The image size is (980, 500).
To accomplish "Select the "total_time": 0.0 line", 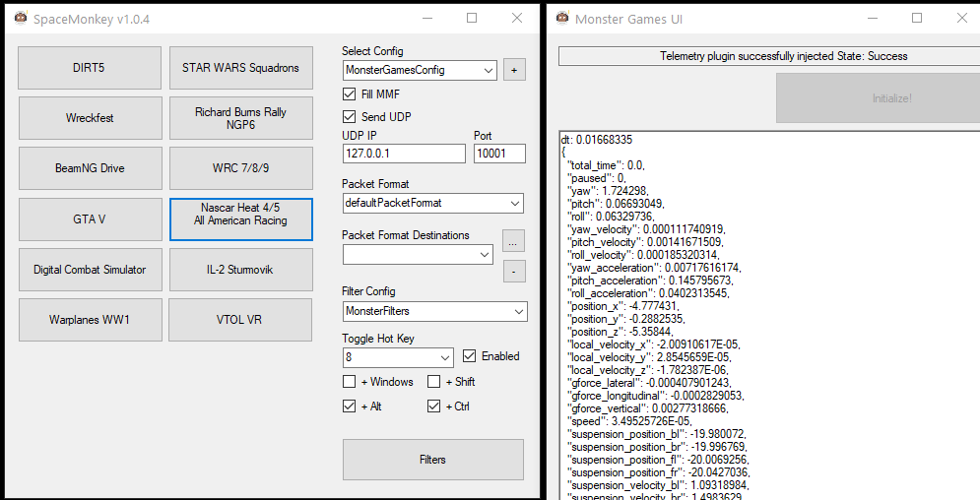I will pyautogui.click(x=606, y=165).
